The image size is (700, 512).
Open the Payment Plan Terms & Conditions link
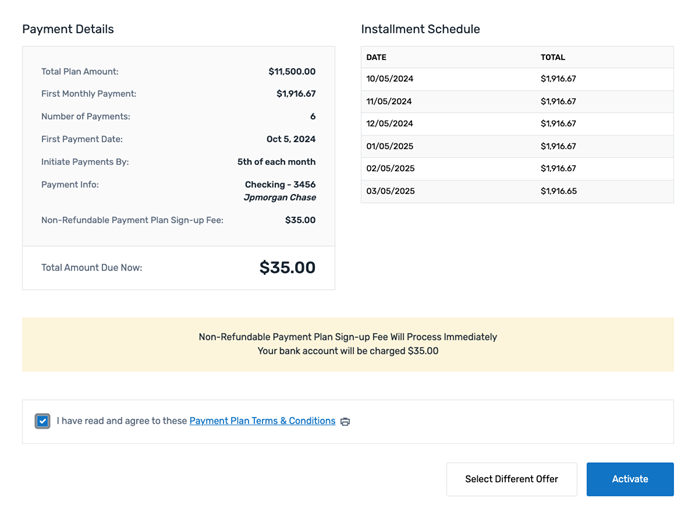point(262,421)
